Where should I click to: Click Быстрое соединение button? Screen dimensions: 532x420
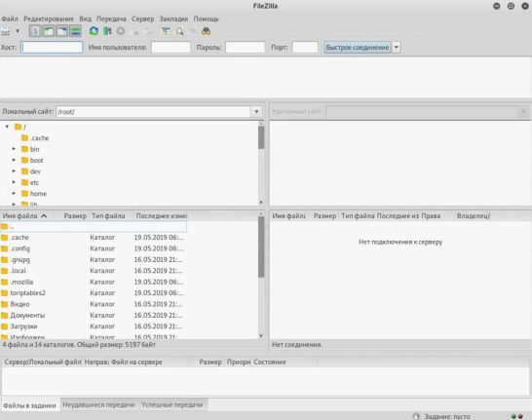(358, 47)
